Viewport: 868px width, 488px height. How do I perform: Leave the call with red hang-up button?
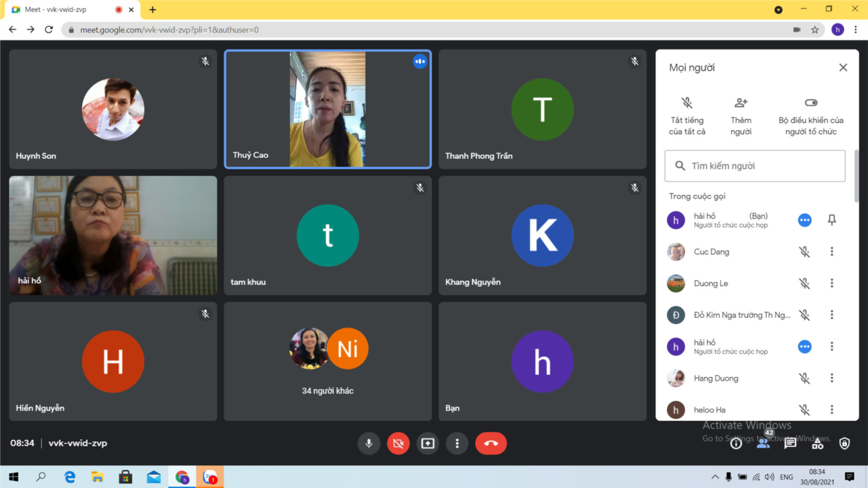pyautogui.click(x=491, y=444)
